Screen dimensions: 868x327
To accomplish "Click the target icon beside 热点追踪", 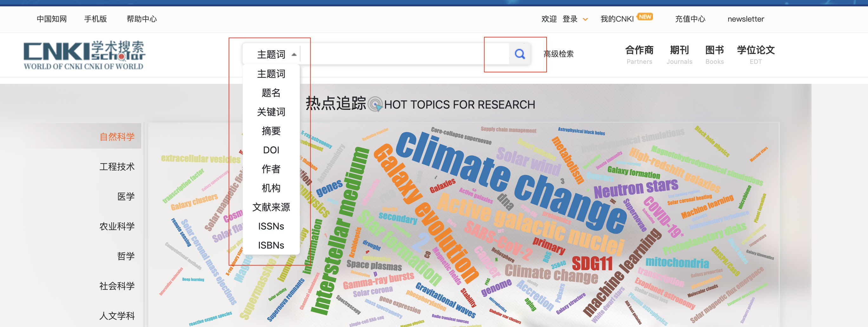I will coord(375,104).
